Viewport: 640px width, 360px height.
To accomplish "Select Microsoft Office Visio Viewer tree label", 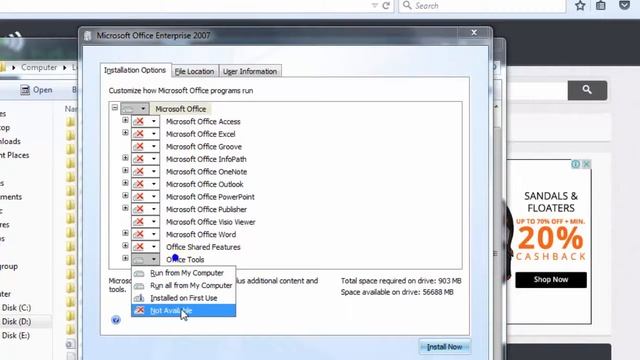I will 211,222.
